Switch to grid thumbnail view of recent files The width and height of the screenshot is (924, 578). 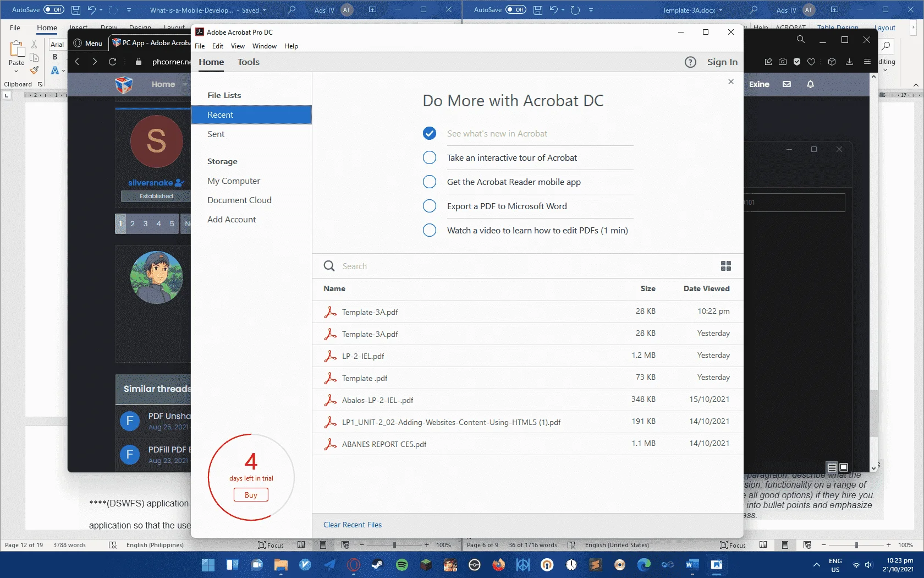point(726,266)
